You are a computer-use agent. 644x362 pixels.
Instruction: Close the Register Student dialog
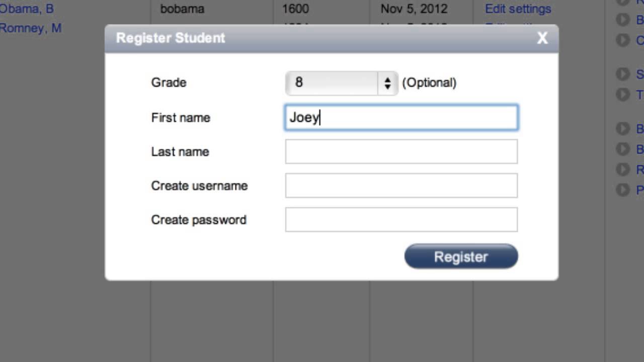tap(542, 38)
